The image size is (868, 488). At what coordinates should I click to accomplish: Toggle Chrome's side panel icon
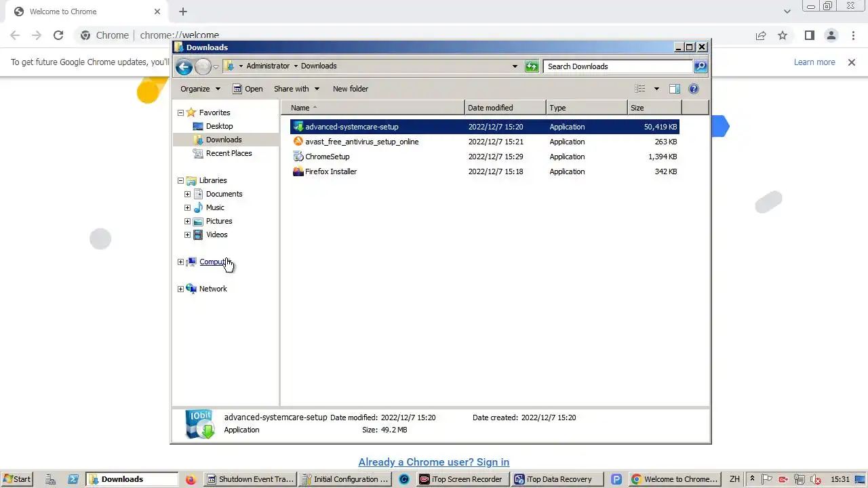809,35
